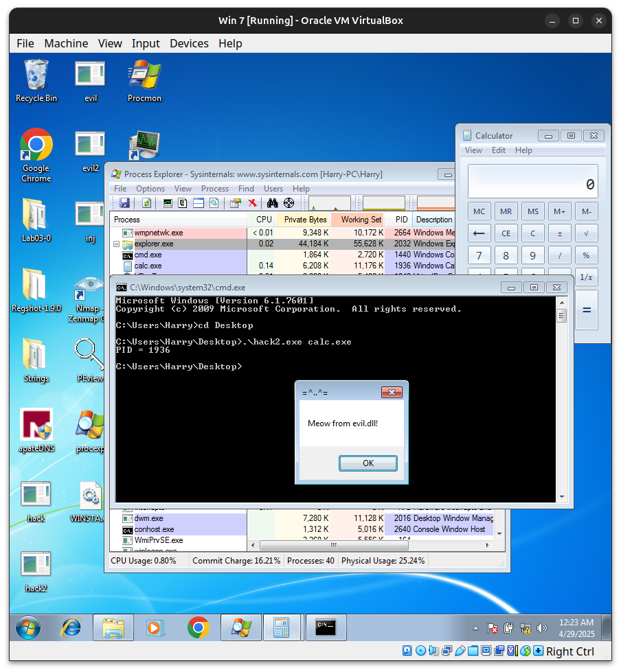Click the Refresh Now icon in Process Explorer

147,203
